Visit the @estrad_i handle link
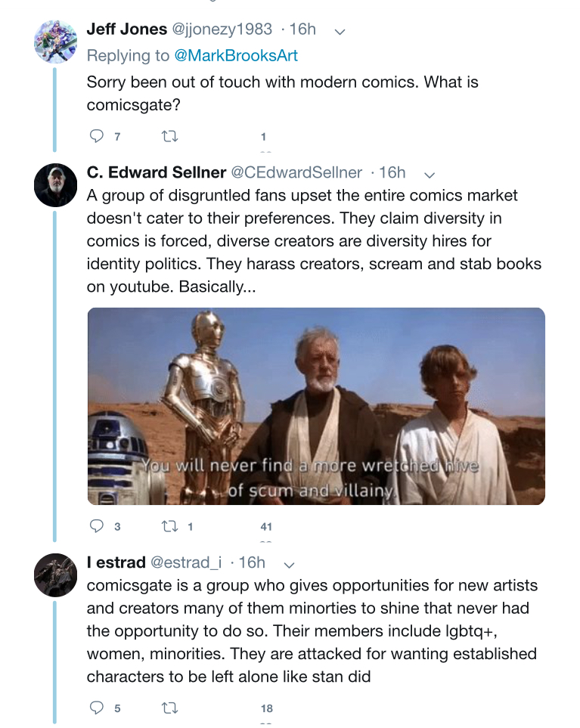580x728 pixels. [x=186, y=562]
